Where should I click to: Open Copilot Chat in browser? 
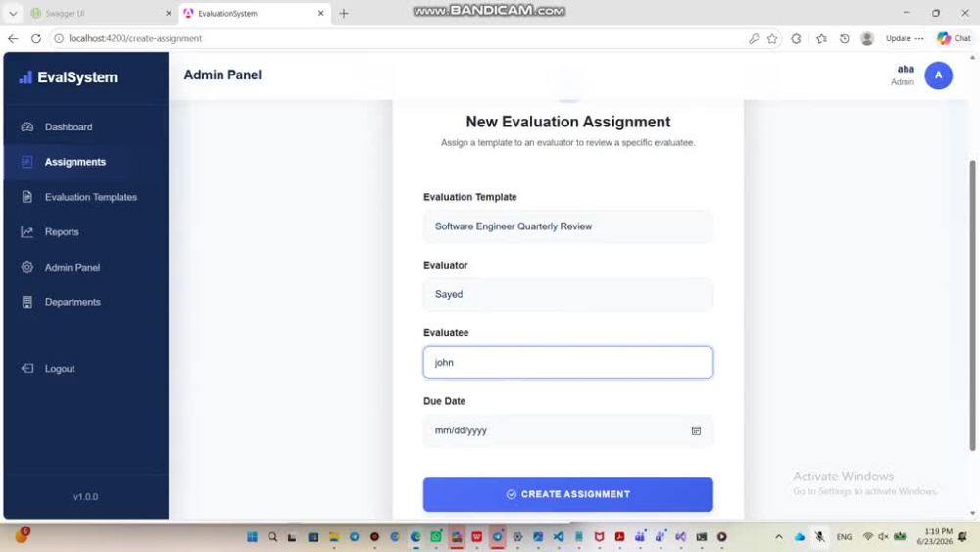[x=954, y=39]
